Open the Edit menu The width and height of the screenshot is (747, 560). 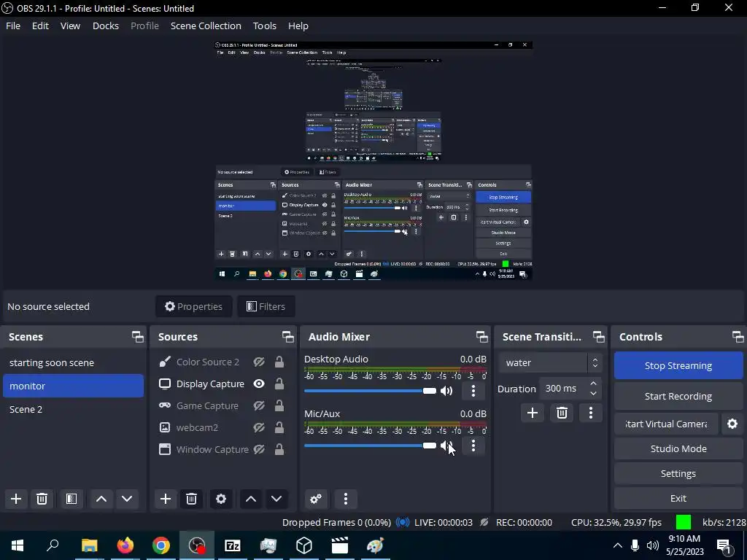point(40,26)
